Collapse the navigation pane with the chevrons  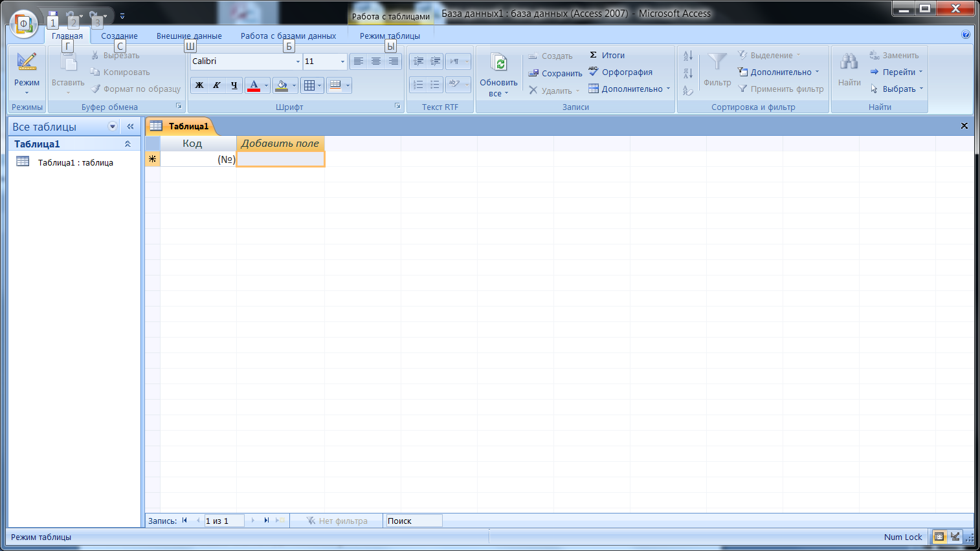click(x=130, y=127)
